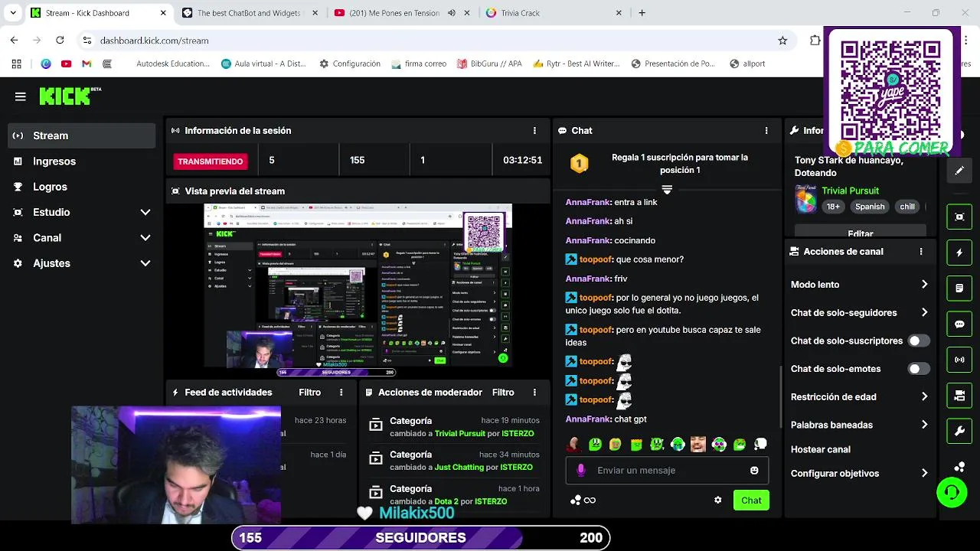This screenshot has height=551, width=980.
Task: Click the wrench icon in right sidebar
Action: 959,431
